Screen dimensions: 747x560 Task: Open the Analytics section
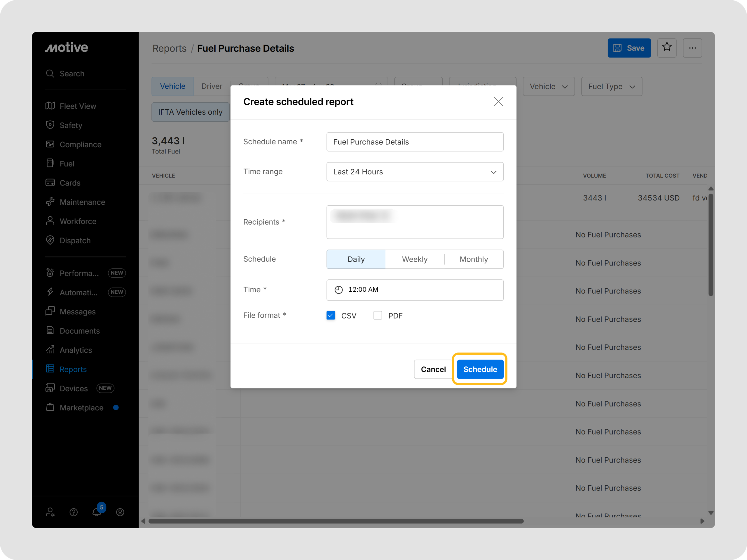click(x=76, y=350)
